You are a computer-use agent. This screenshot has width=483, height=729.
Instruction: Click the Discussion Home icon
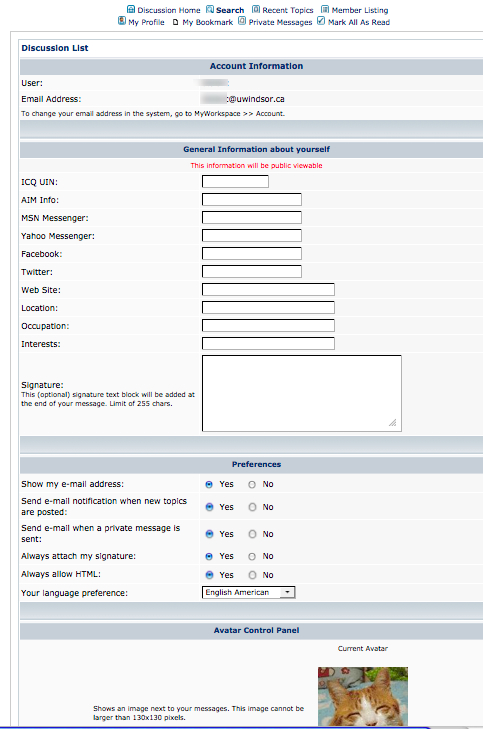pyautogui.click(x=131, y=9)
